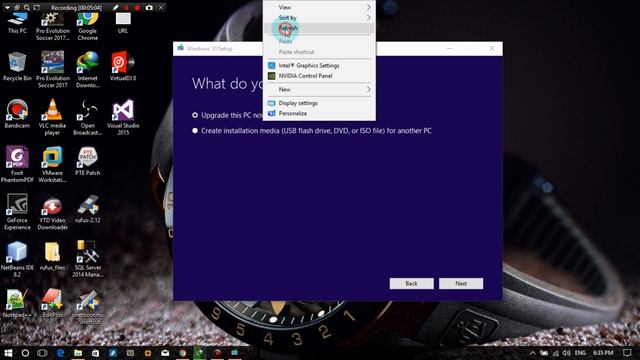
Task: Open Action Center notifications icon
Action: (x=627, y=353)
